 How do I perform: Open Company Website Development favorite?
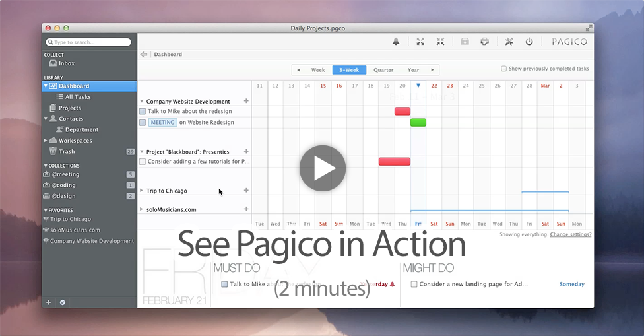coord(92,241)
